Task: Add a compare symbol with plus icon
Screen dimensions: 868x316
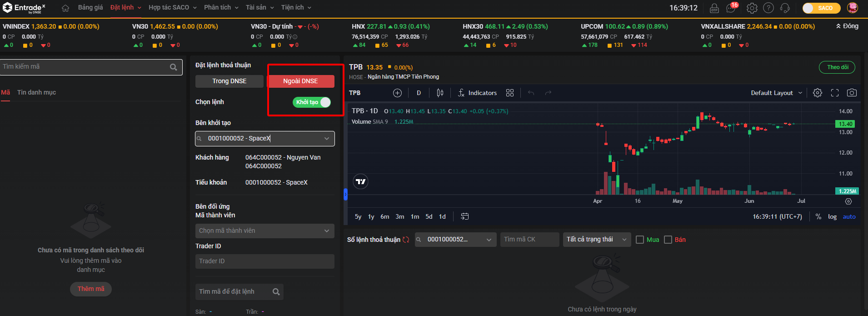Action: pyautogui.click(x=397, y=93)
